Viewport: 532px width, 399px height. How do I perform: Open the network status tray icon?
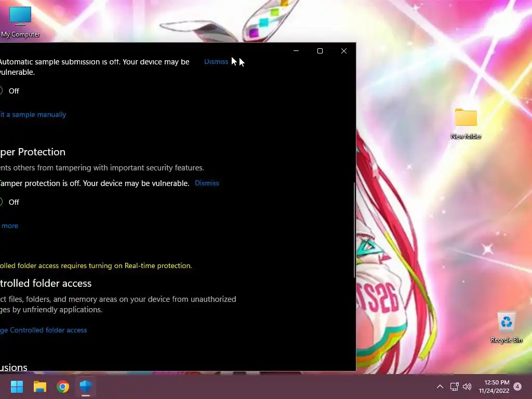tap(454, 387)
